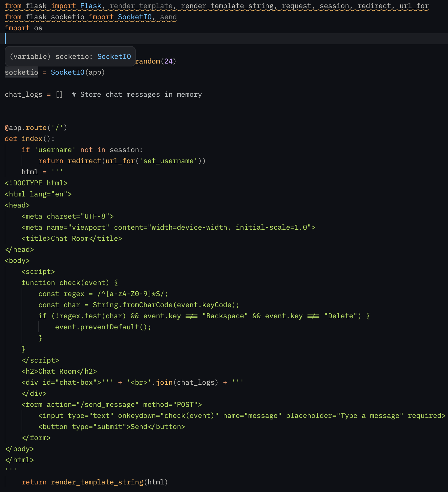Click the @app.route decorator
This screenshot has width=448, height=492.
(36, 128)
